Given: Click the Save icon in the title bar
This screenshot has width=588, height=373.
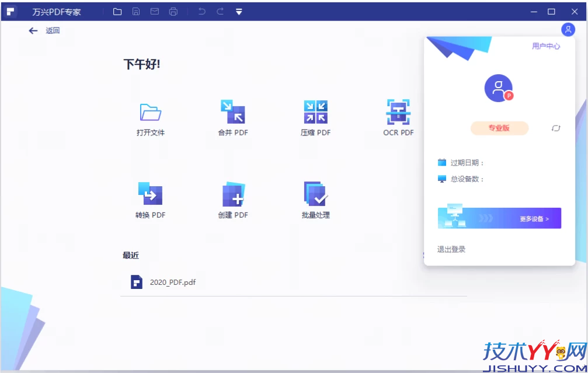Looking at the screenshot, I should tap(135, 11).
